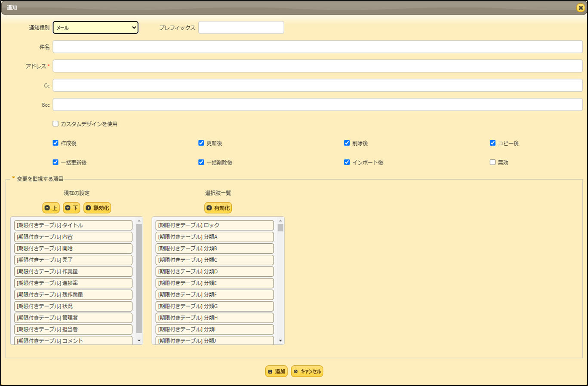Select [期限付きテーブル] ロック in options list
This screenshot has height=386, width=588.
coord(215,225)
